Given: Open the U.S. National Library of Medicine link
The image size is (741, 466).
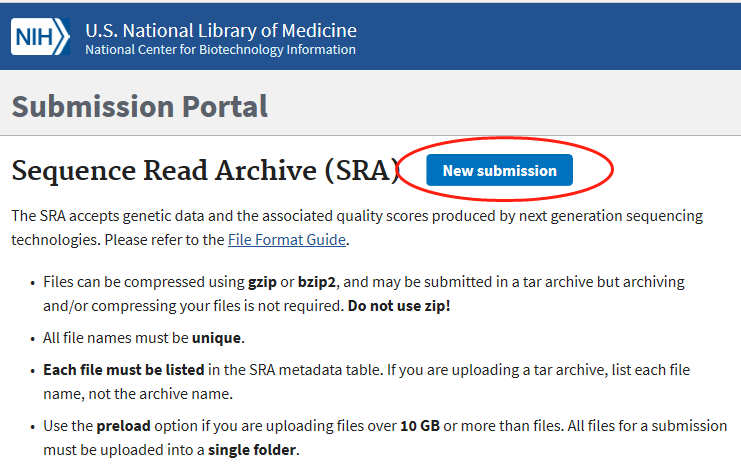Looking at the screenshot, I should [220, 30].
